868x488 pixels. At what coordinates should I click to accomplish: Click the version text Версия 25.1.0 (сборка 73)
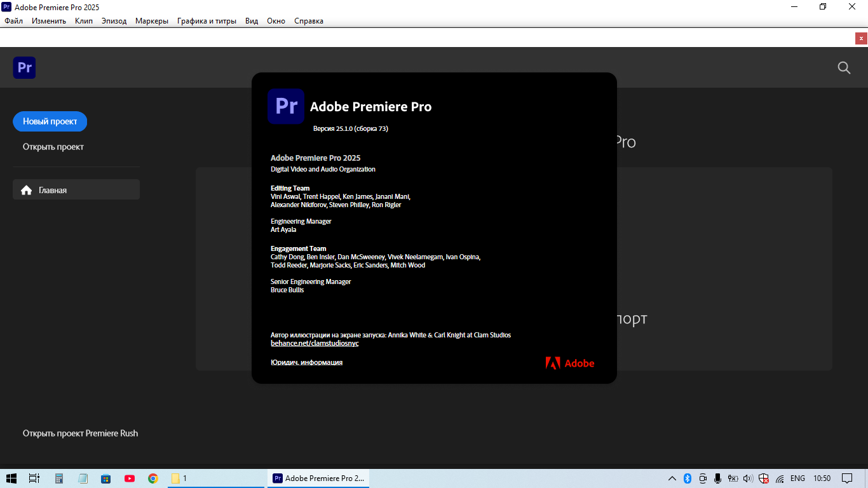tap(351, 128)
